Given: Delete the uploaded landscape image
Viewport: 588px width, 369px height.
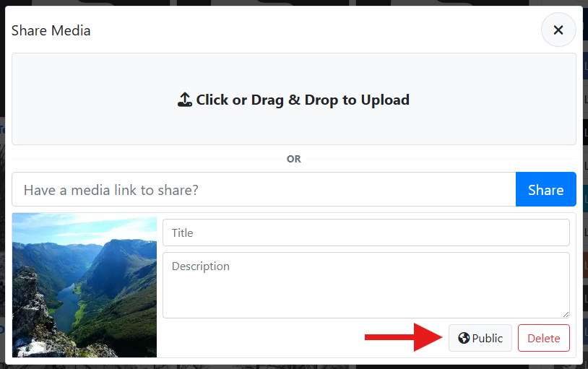Looking at the screenshot, I should (543, 338).
